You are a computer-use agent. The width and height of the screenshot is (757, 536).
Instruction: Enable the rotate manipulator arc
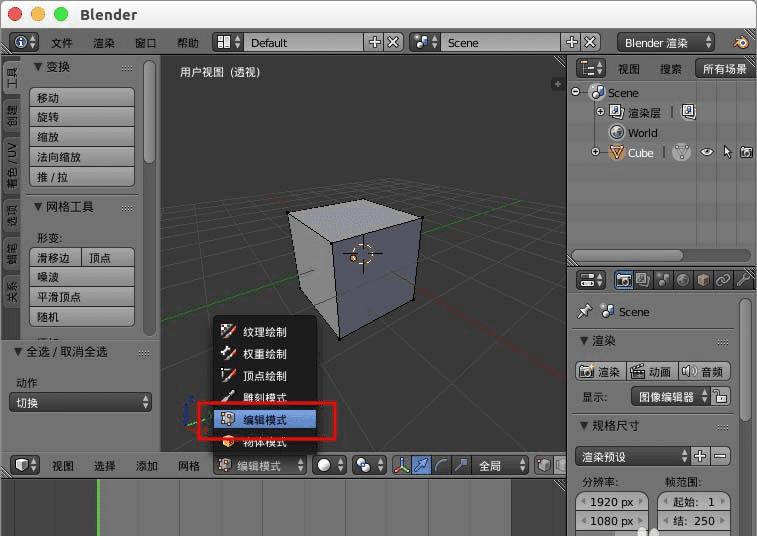coord(441,465)
